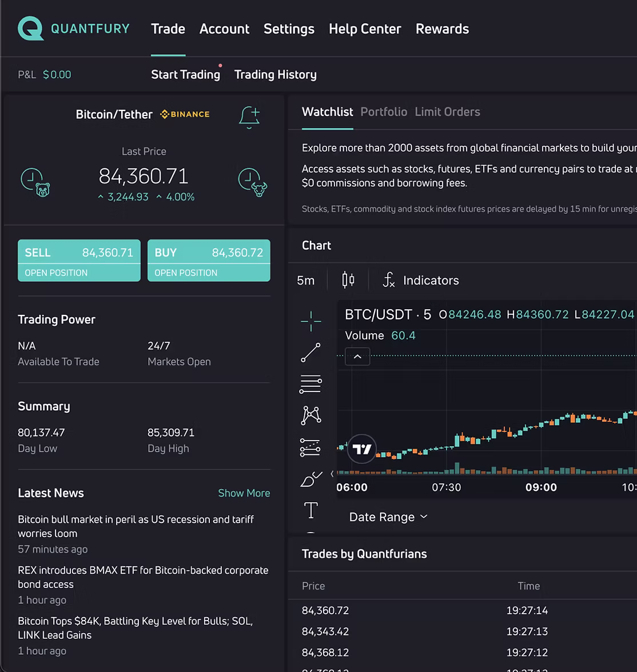637x672 pixels.
Task: Click the Price column header
Action: pos(313,586)
